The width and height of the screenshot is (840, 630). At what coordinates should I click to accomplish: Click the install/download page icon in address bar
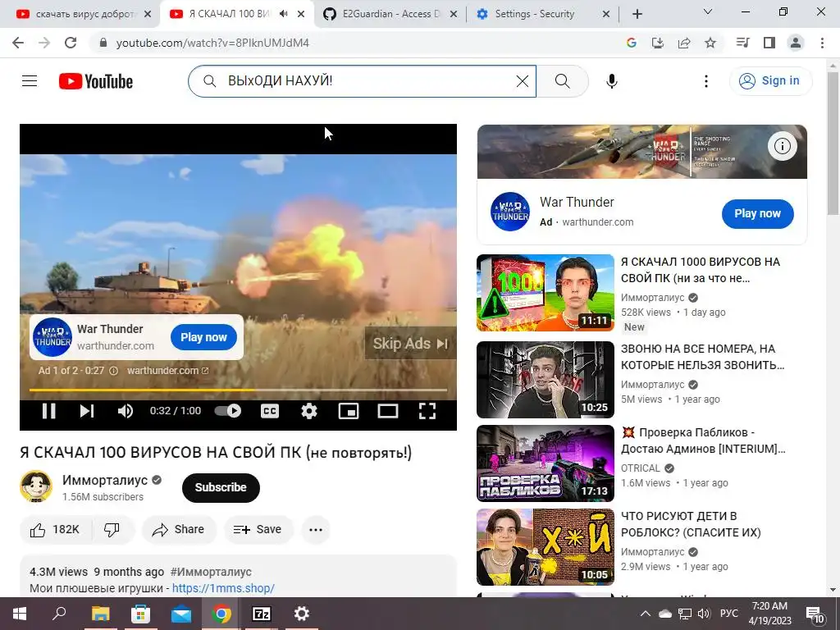click(x=658, y=43)
